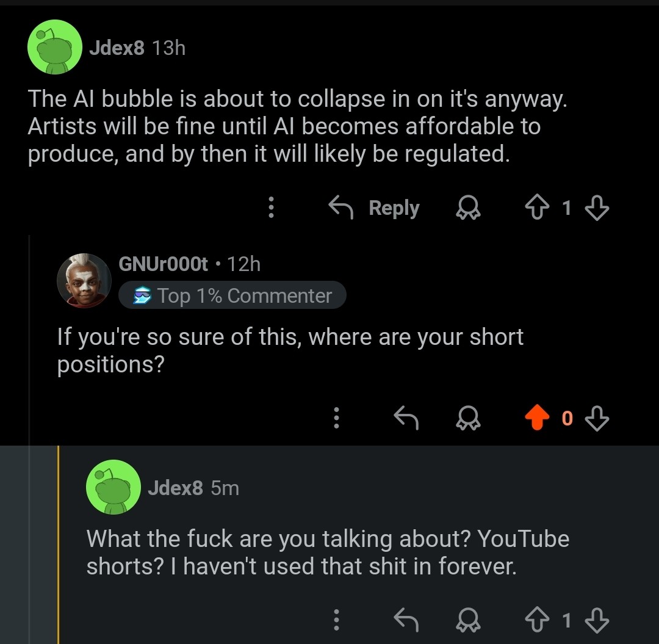Viewport: 659px width, 644px height.
Task: Give award to the YouTube shorts reply
Action: [469, 620]
